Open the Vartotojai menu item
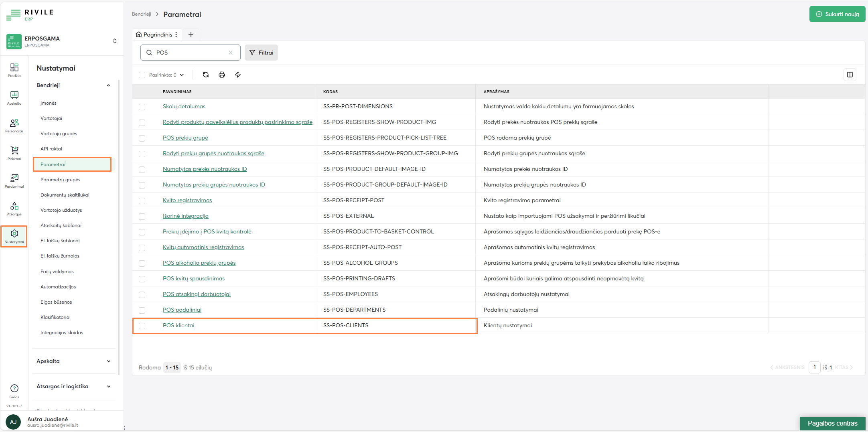This screenshot has height=432, width=868. (x=51, y=118)
